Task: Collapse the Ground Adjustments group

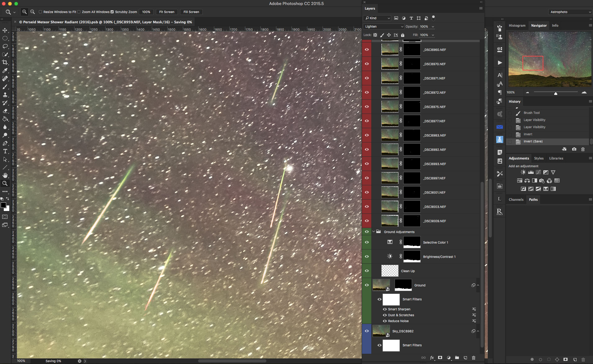Action: 373,232
